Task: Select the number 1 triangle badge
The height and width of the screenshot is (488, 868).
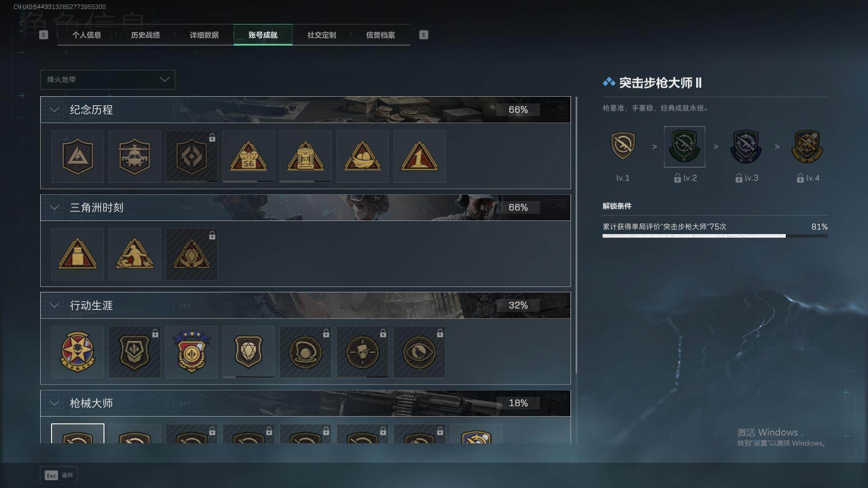Action: click(x=419, y=156)
